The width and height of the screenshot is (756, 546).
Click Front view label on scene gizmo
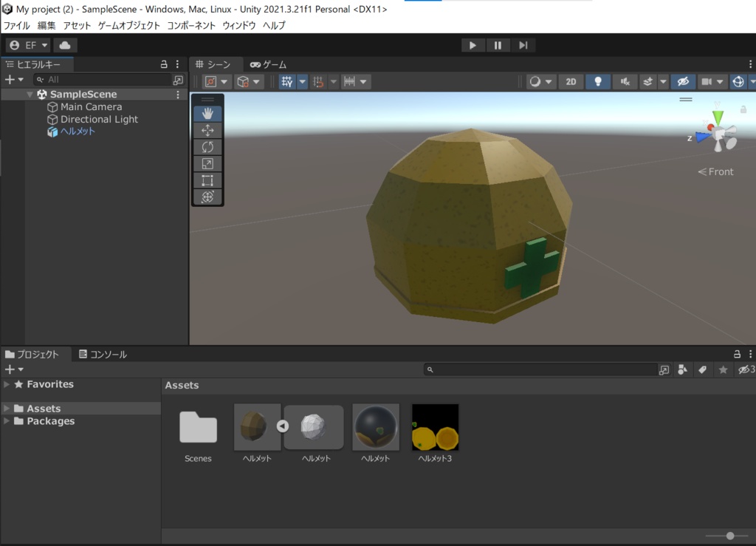pyautogui.click(x=715, y=171)
